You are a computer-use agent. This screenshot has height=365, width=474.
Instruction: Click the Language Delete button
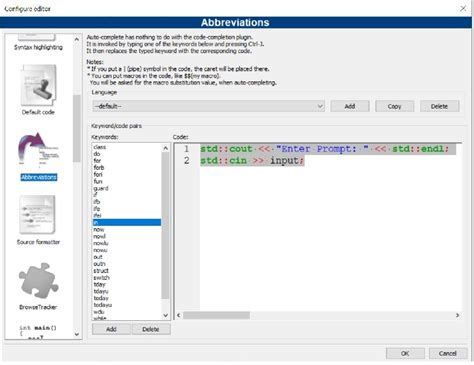pos(439,106)
